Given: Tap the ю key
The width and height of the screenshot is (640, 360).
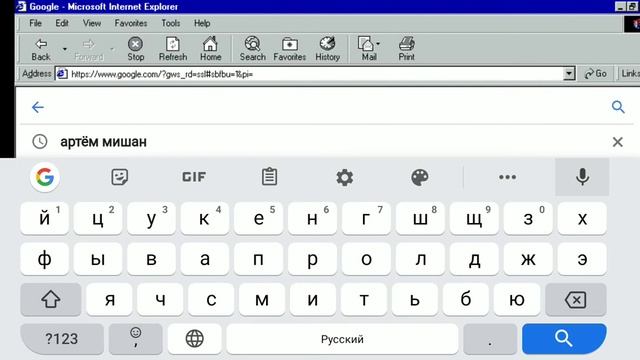Looking at the screenshot, I should 517,300.
